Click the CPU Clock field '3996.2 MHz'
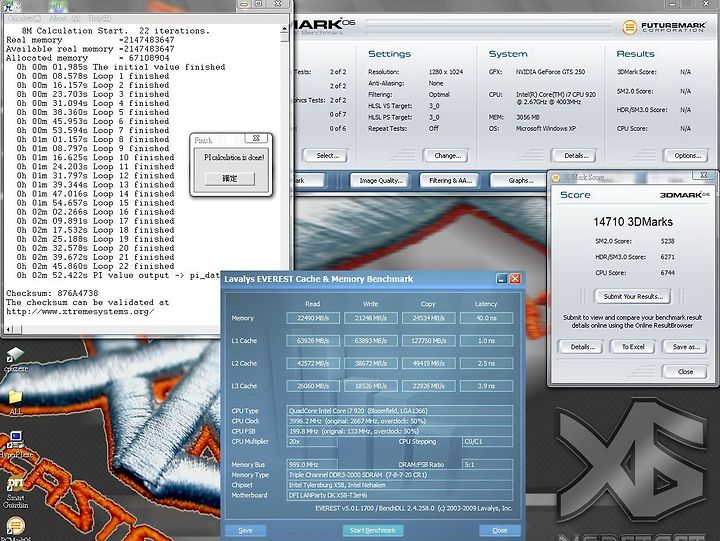The height and width of the screenshot is (541, 720). [x=399, y=421]
